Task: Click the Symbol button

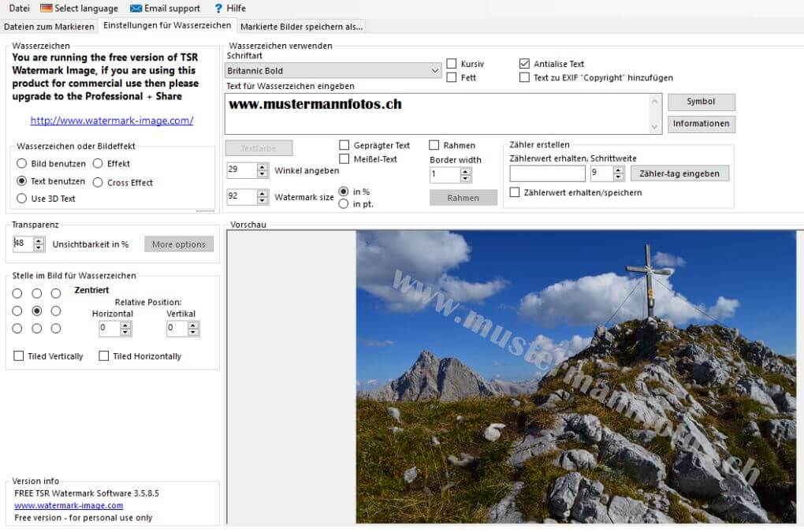Action: (x=701, y=102)
